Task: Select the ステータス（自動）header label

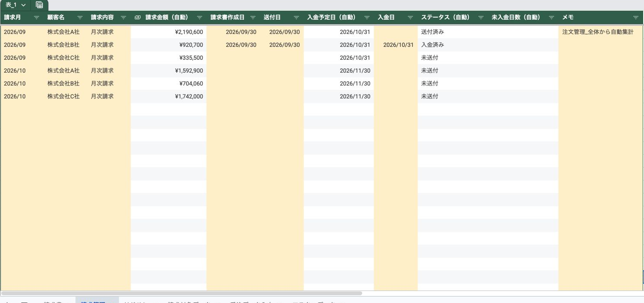Action: (x=445, y=18)
